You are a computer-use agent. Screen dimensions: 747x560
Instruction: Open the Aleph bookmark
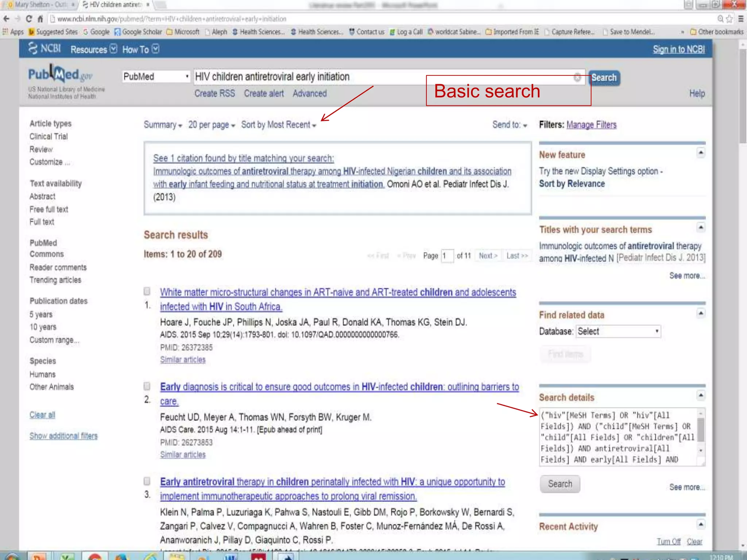[x=216, y=32]
